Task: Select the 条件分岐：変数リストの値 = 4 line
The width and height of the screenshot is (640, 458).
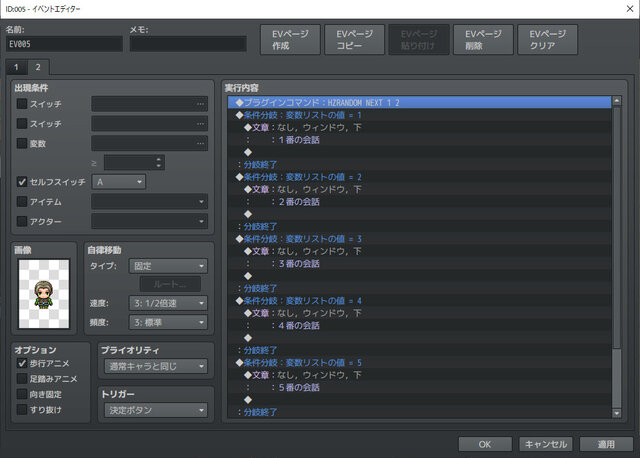Action: tap(419, 300)
